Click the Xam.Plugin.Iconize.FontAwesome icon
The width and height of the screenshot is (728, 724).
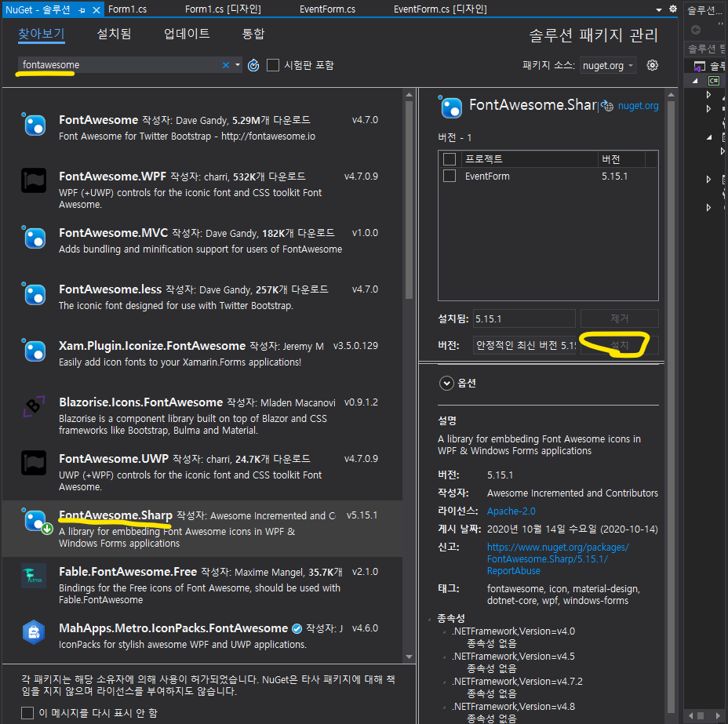point(34,350)
